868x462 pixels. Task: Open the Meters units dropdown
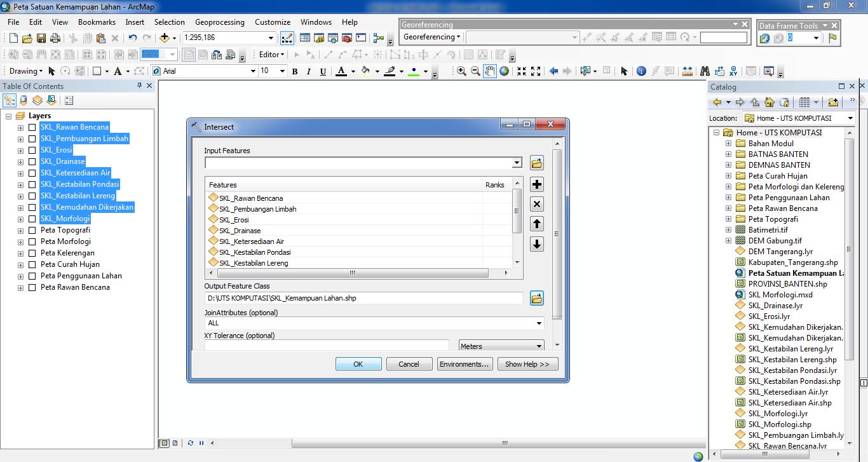tap(539, 346)
